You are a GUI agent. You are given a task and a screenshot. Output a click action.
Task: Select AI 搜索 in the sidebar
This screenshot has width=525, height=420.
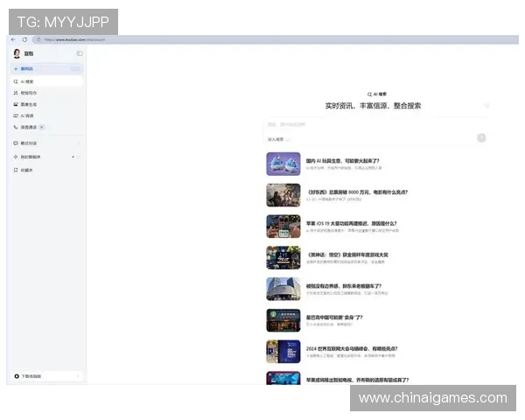tap(47, 81)
